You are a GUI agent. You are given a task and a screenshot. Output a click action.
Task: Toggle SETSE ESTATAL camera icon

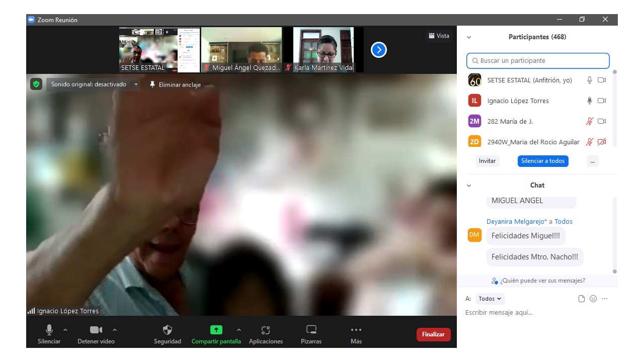pyautogui.click(x=602, y=80)
